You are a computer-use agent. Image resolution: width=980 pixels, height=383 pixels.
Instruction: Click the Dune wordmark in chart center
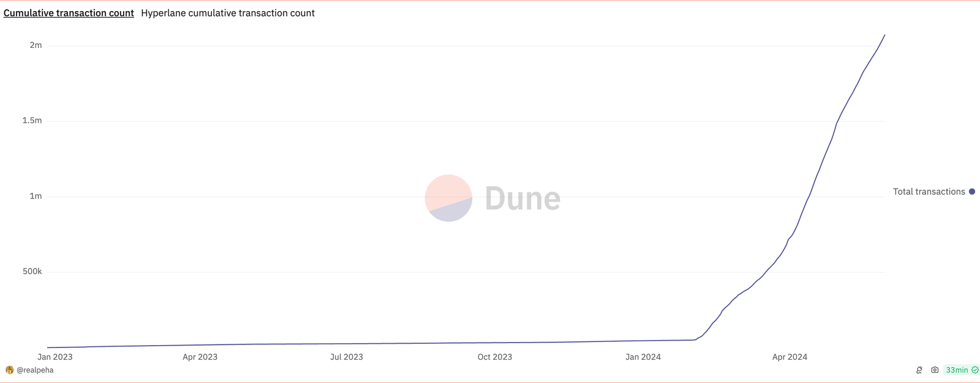(x=522, y=199)
